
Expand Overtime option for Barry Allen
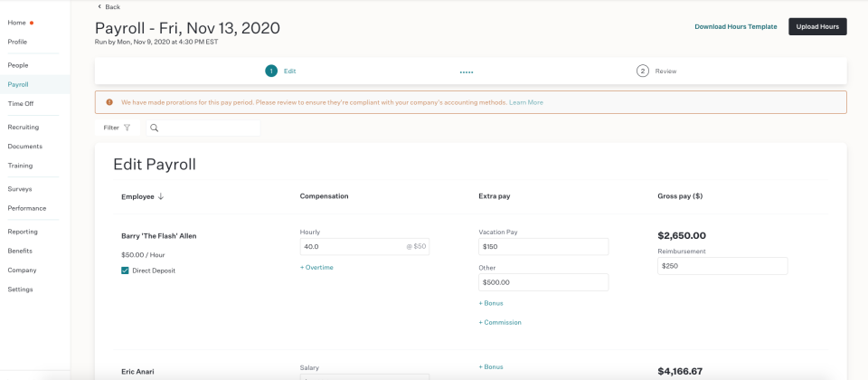coord(316,267)
